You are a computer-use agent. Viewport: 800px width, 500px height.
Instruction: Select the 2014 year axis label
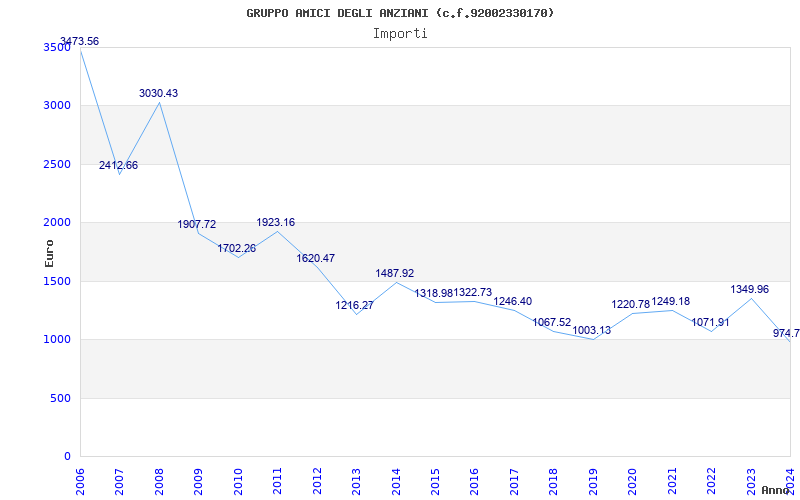pyautogui.click(x=395, y=481)
